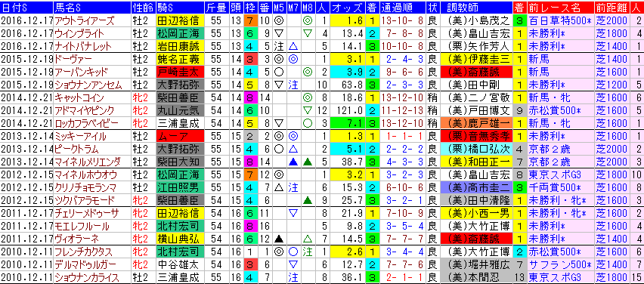Click the オッズ column header
The height and width of the screenshot is (284, 644).
tap(347, 8)
